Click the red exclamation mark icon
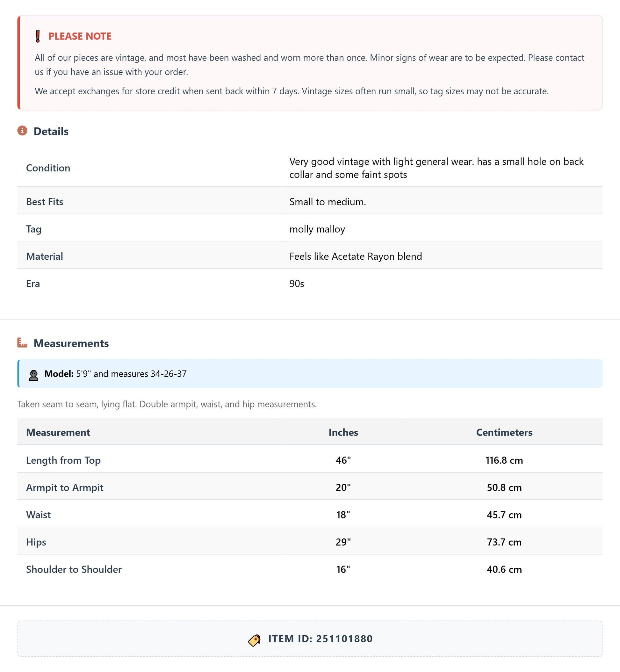The image size is (620, 672). (38, 36)
